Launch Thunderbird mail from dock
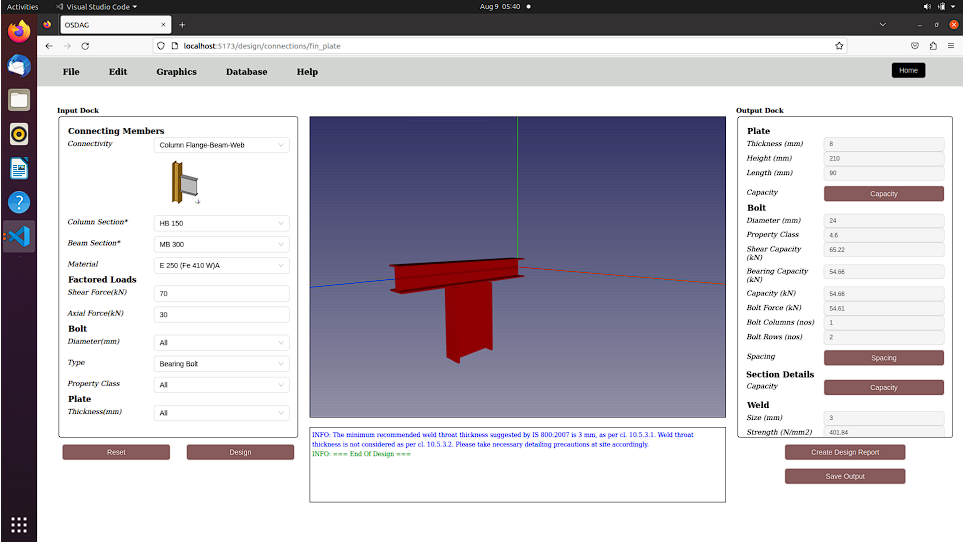The height and width of the screenshot is (544, 963). [x=18, y=66]
